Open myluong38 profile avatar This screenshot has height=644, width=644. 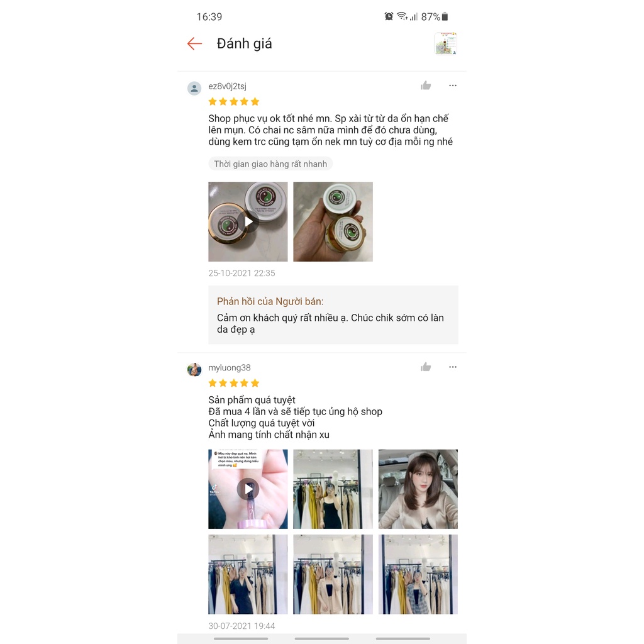click(194, 369)
